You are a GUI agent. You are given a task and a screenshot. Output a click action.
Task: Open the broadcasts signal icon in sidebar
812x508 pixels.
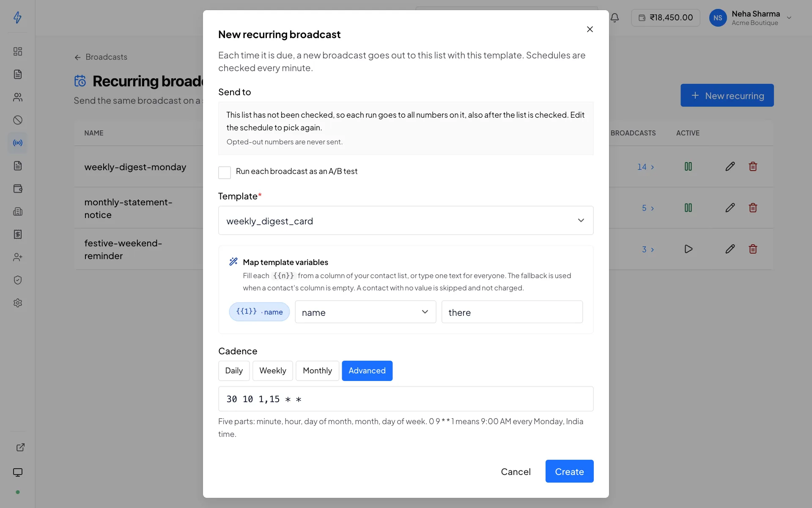pyautogui.click(x=18, y=143)
